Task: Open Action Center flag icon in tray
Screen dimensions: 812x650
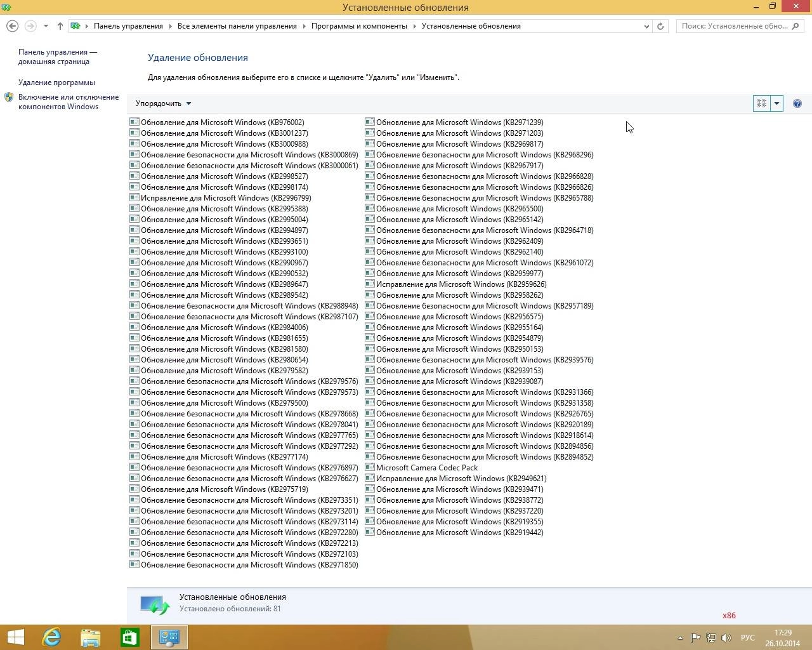Action: point(695,638)
